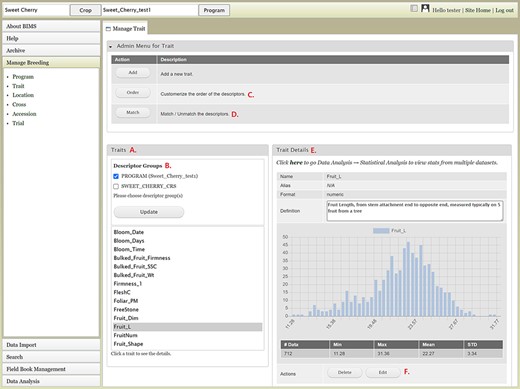Expand the Archive section
This screenshot has height=389, width=520.
coord(51,50)
